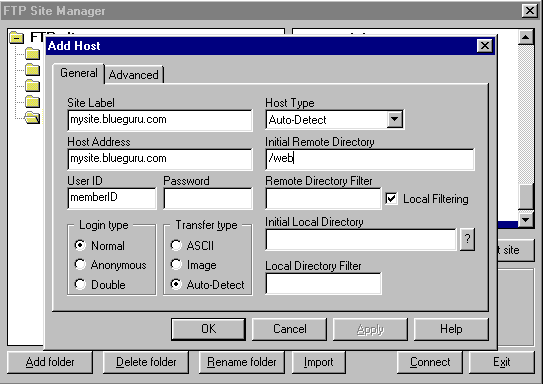This screenshot has height=384, width=543.
Task: Click the Host Address input field
Action: point(160,159)
